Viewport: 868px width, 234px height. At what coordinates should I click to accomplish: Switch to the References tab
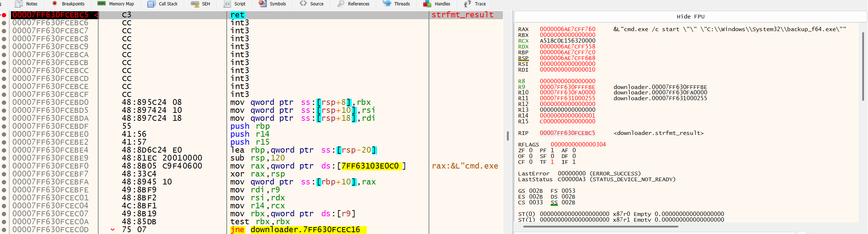pyautogui.click(x=353, y=4)
